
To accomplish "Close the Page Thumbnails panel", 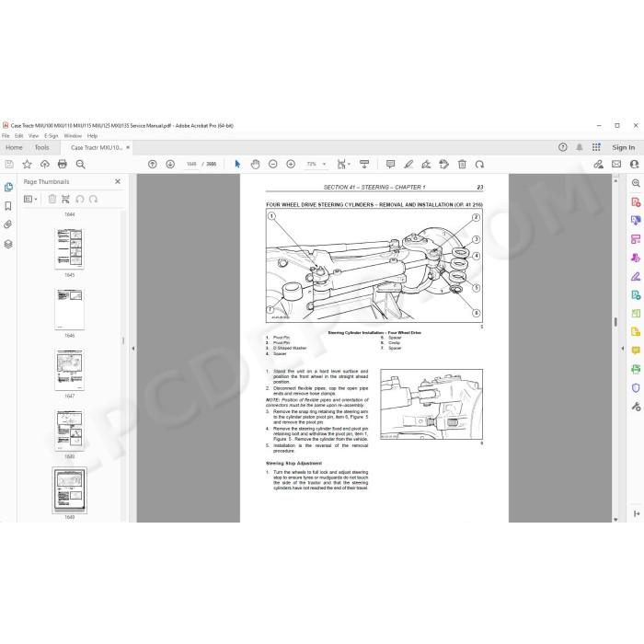I will [118, 181].
